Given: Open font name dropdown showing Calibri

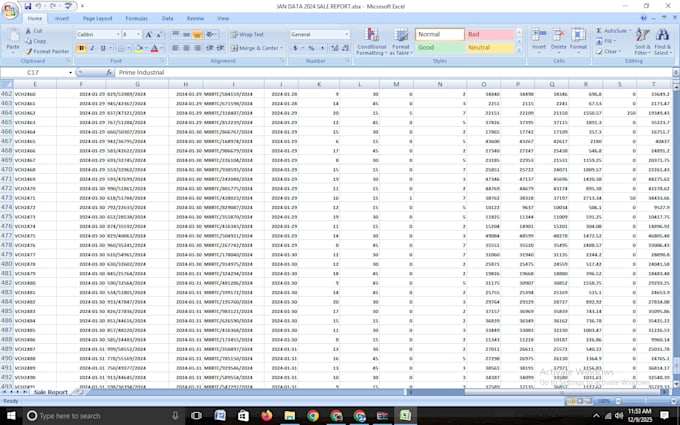Looking at the screenshot, I should tap(118, 34).
